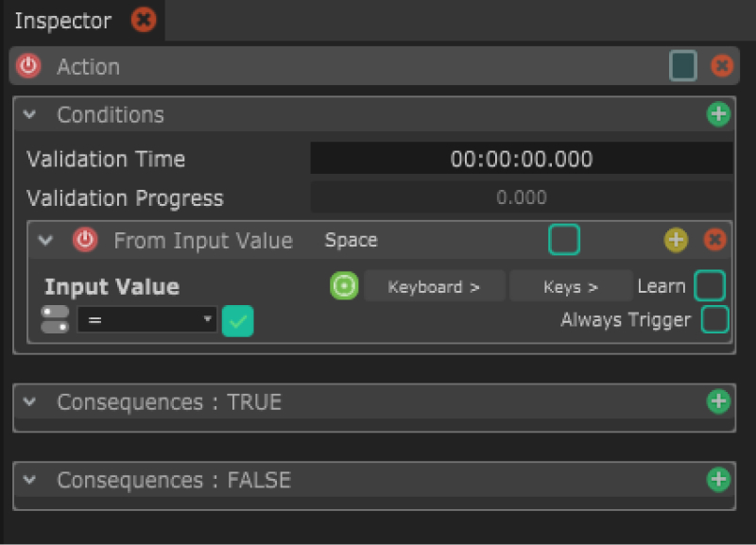
Task: Click the green target icon beside Keyboard
Action: coord(344,286)
